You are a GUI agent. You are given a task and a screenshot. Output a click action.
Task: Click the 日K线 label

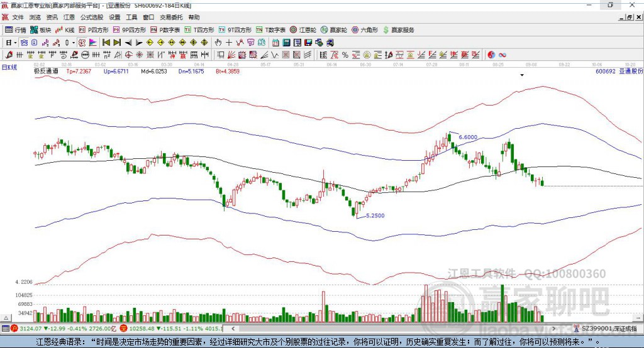(9, 67)
